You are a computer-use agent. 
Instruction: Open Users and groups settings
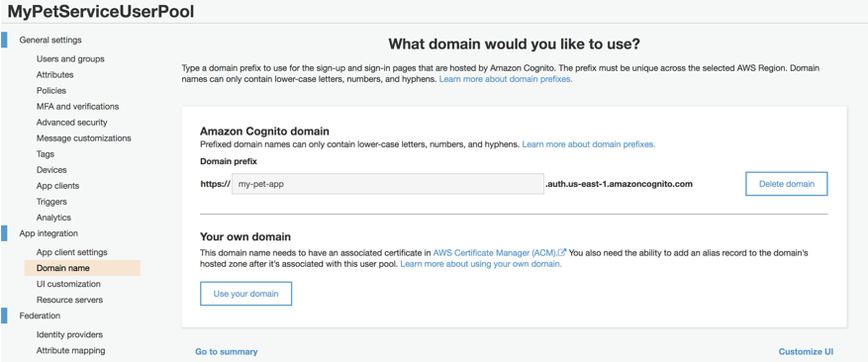(x=70, y=58)
